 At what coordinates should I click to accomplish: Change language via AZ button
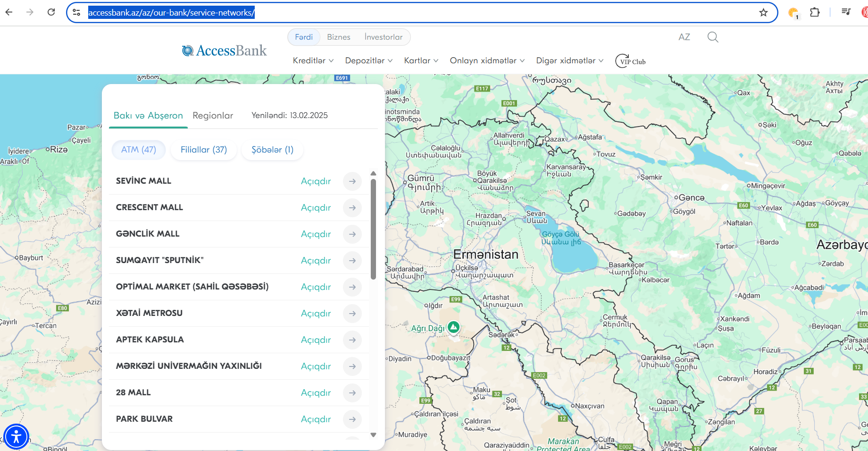684,37
